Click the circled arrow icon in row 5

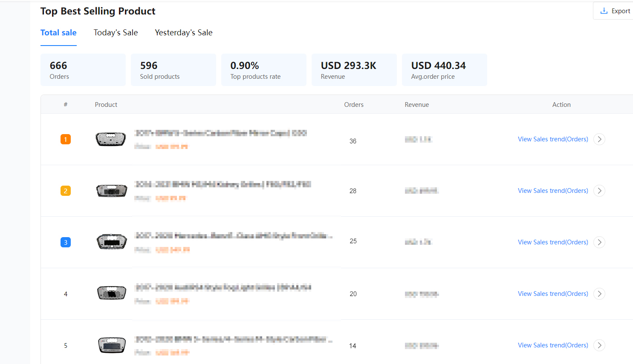pyautogui.click(x=599, y=345)
